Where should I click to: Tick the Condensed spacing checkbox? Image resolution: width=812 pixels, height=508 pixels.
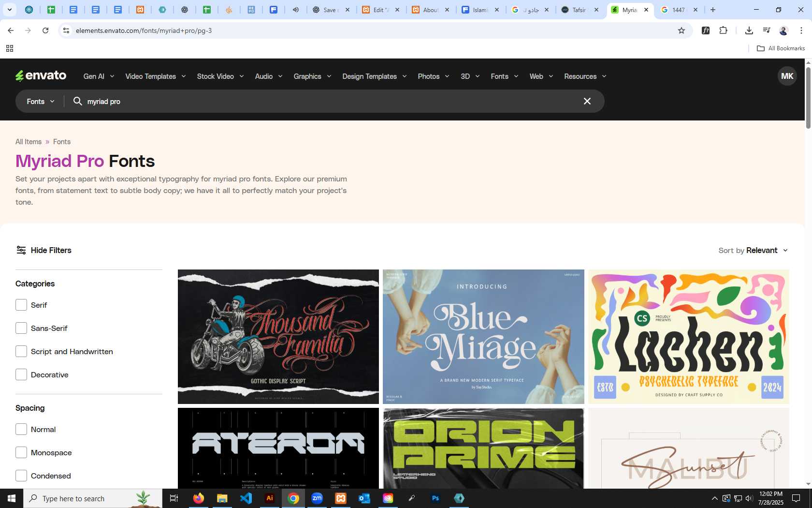click(21, 476)
